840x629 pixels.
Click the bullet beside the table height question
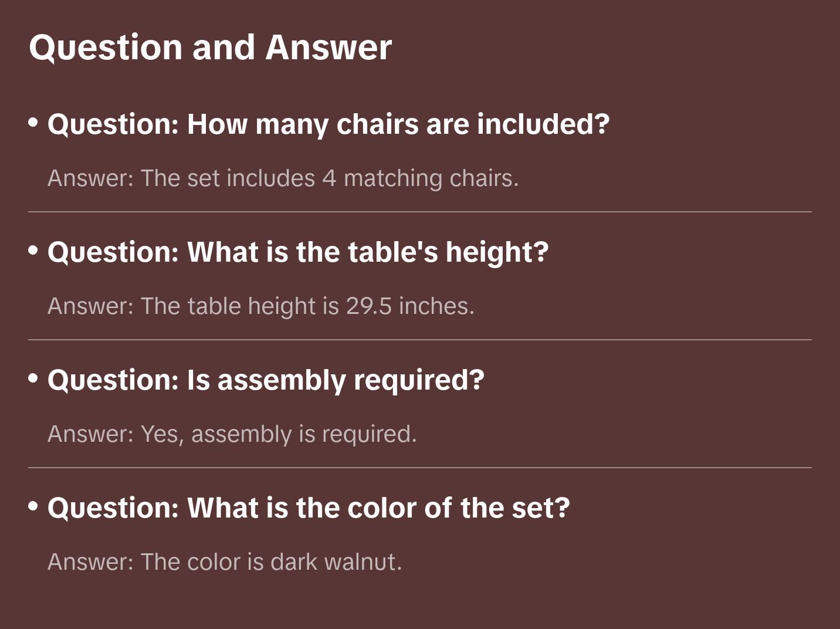point(33,251)
